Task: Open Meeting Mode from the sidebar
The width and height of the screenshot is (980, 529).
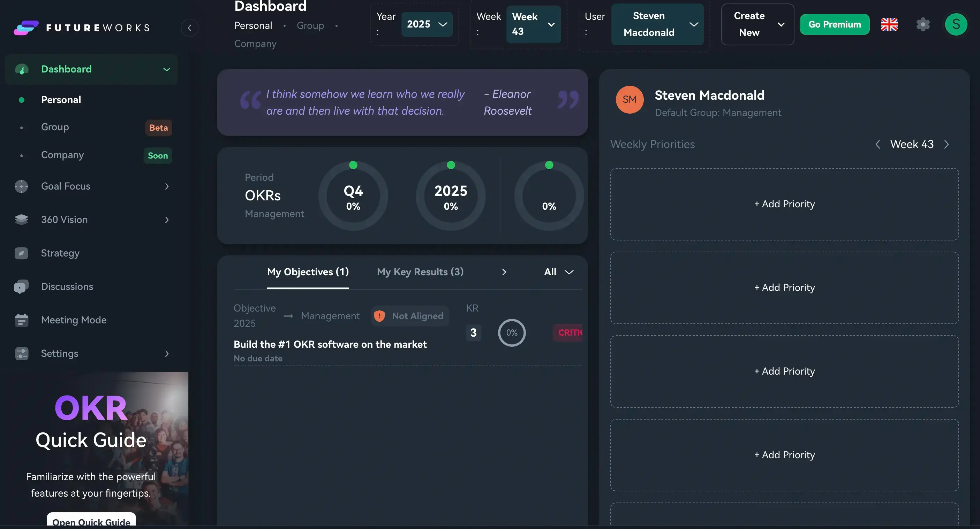Action: click(74, 320)
